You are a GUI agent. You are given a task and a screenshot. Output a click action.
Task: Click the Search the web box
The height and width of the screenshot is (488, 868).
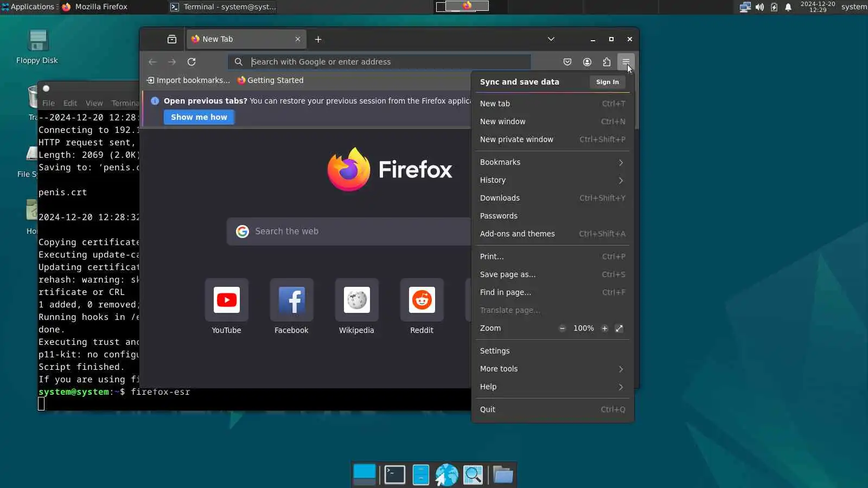tap(349, 232)
